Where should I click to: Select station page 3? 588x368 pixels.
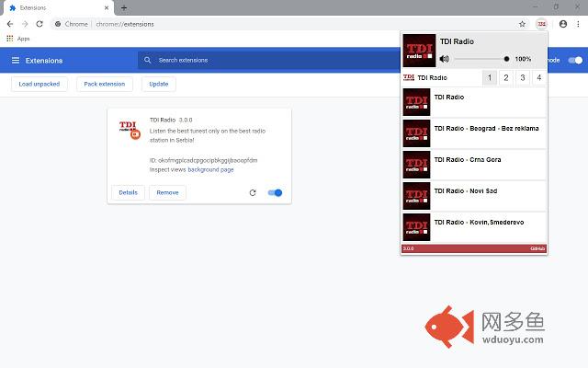point(523,77)
